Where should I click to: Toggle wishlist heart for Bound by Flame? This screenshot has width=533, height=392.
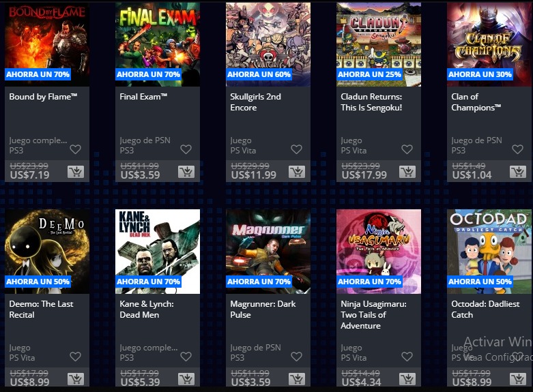coord(76,149)
